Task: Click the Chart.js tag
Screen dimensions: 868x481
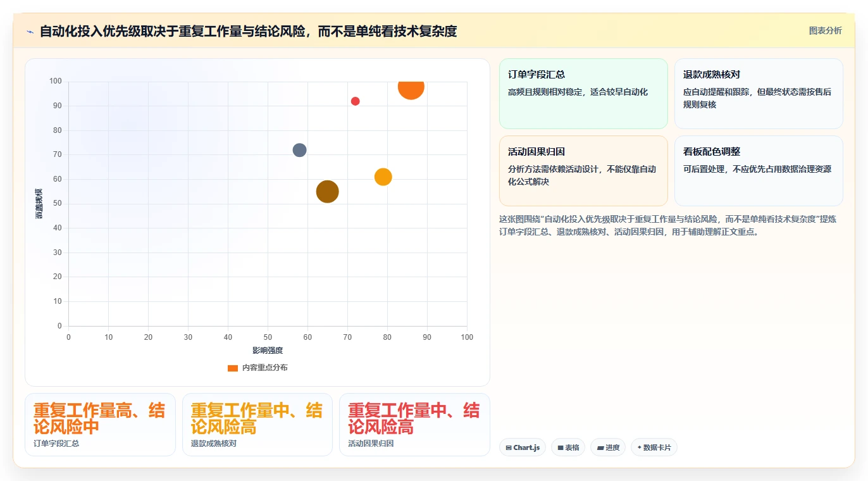Action: click(523, 447)
